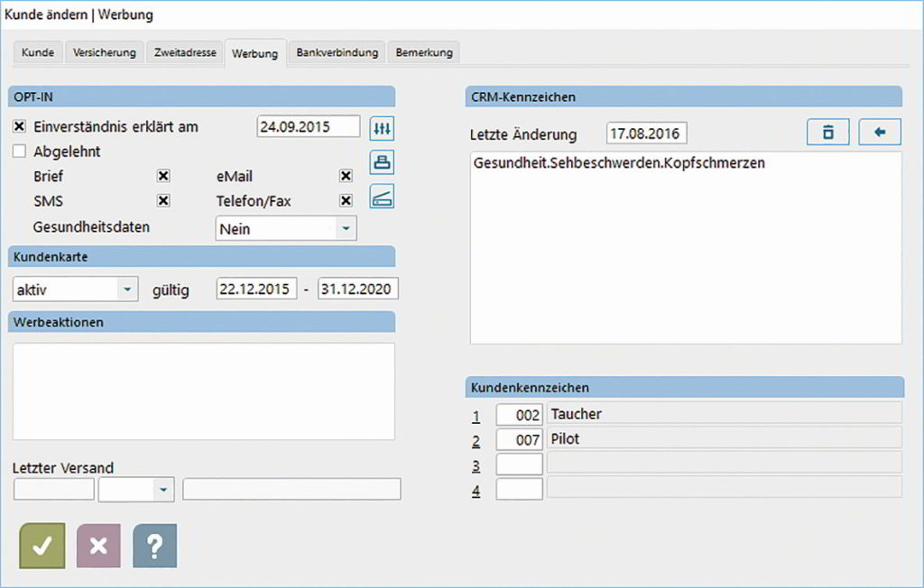Click the trash icon for CRM-Kennzeichen
The image size is (924, 588).
point(827,133)
